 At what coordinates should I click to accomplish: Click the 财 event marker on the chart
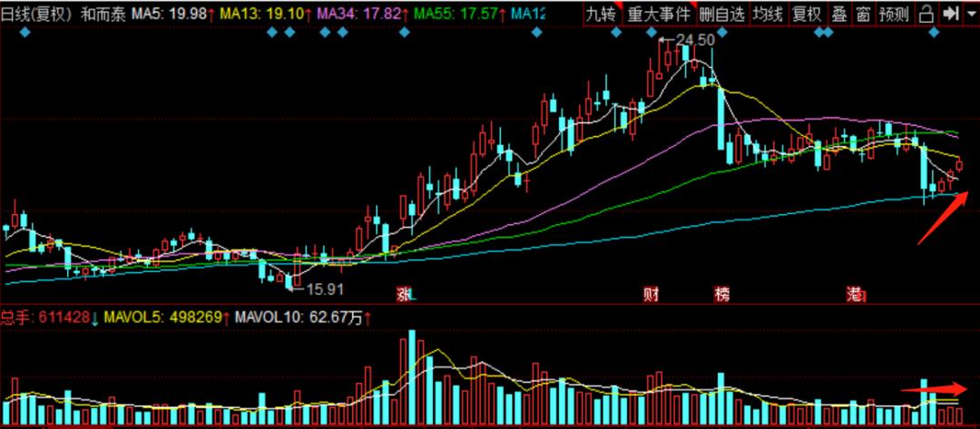[x=652, y=294]
